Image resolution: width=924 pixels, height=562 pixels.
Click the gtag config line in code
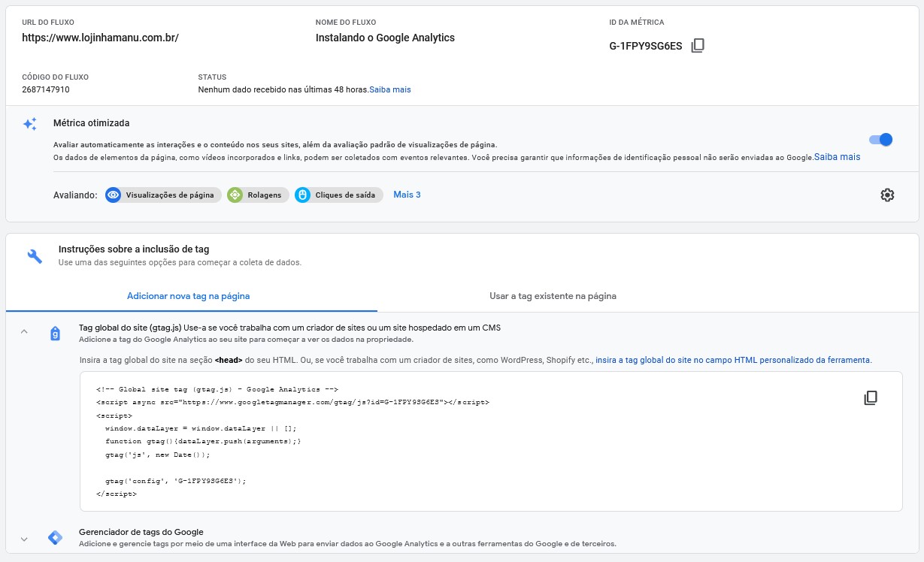coord(176,480)
